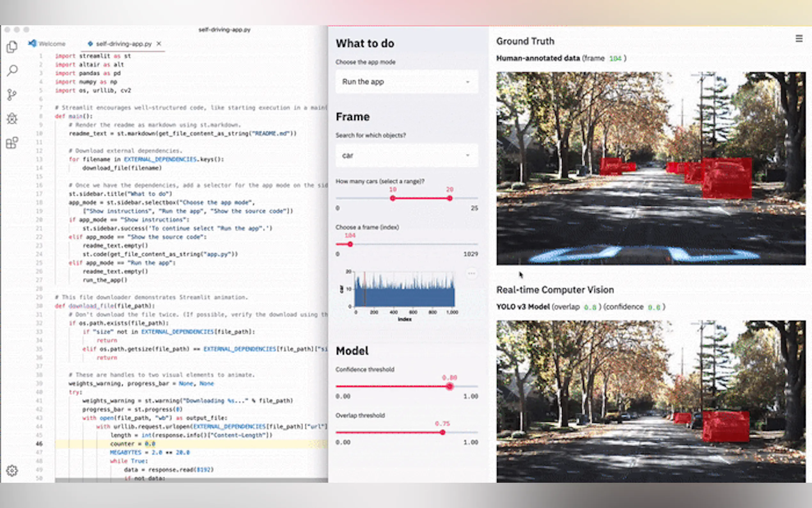Click the app mode dropdown arrow

pos(468,82)
